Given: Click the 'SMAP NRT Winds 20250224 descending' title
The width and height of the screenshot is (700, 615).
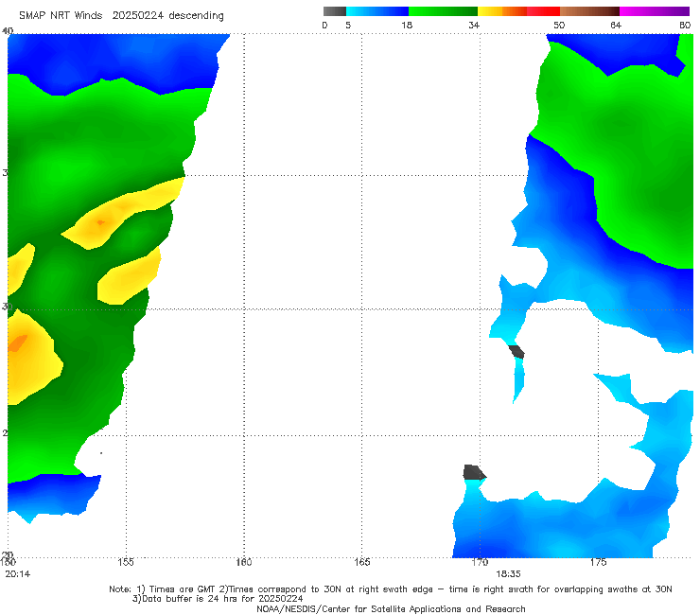Looking at the screenshot, I should pos(121,16).
